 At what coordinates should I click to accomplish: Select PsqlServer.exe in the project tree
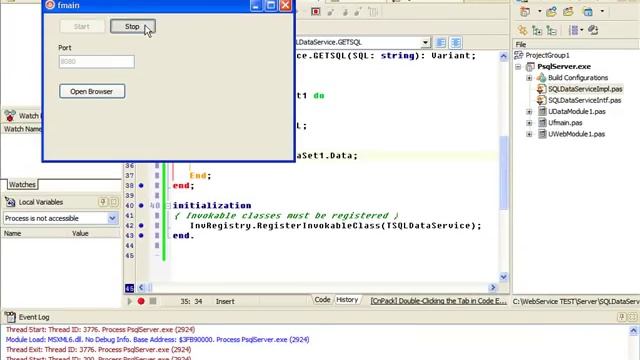point(564,67)
